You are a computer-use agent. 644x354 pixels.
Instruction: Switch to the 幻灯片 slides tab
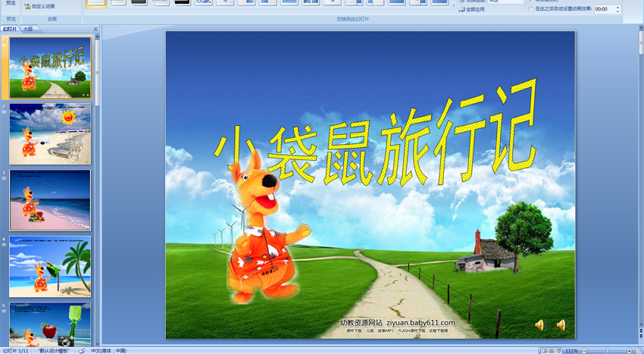tap(10, 30)
